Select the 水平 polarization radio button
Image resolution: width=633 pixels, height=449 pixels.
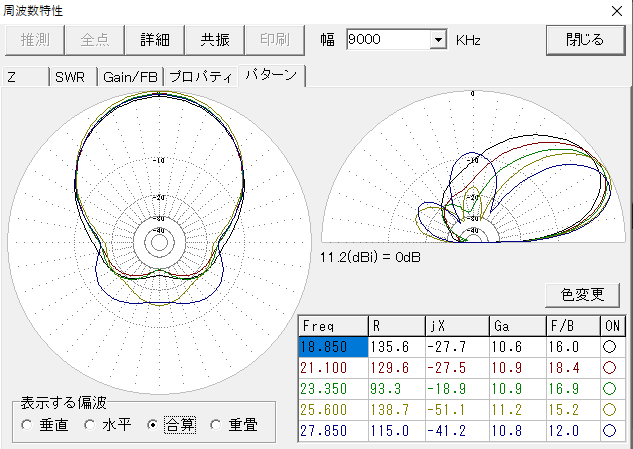(x=90, y=425)
